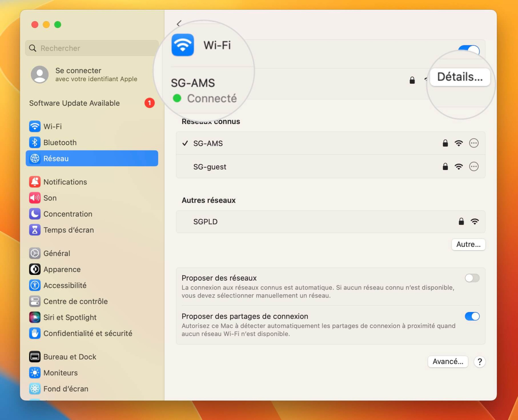518x420 pixels.
Task: Focus the Rechercher search field
Action: (x=92, y=48)
